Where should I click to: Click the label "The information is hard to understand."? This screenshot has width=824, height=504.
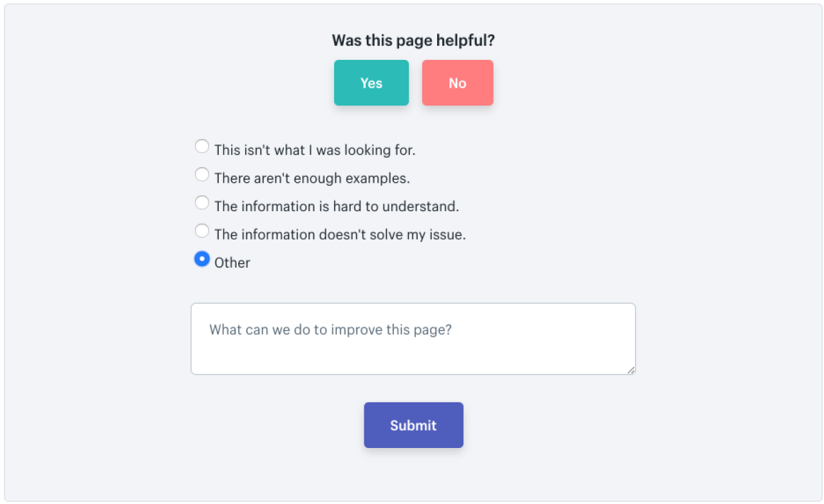coord(337,207)
